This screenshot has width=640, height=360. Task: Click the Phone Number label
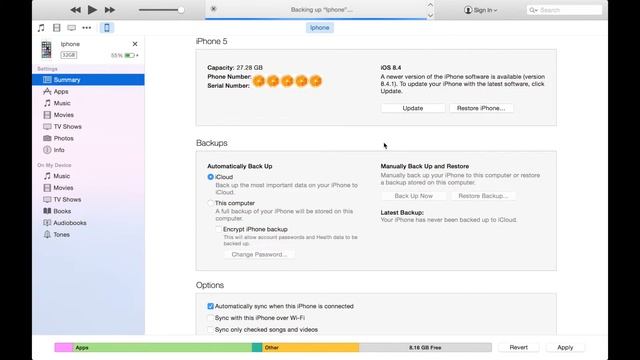click(229, 77)
